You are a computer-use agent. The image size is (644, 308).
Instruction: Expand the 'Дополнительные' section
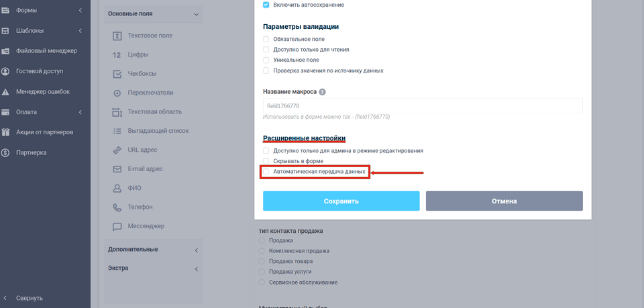(196, 250)
